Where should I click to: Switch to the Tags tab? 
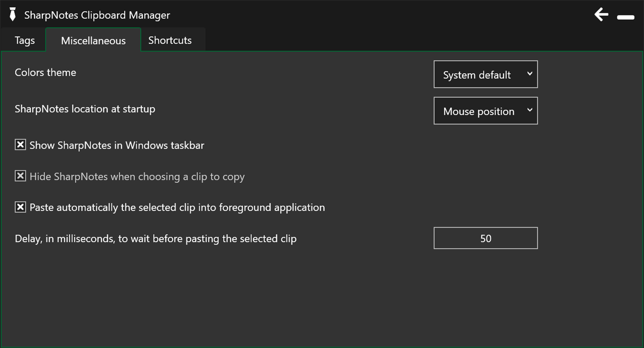pyautogui.click(x=24, y=40)
